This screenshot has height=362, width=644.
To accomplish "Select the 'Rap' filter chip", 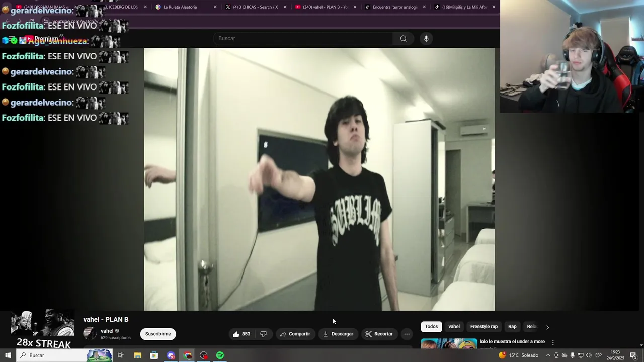I will 512,327.
